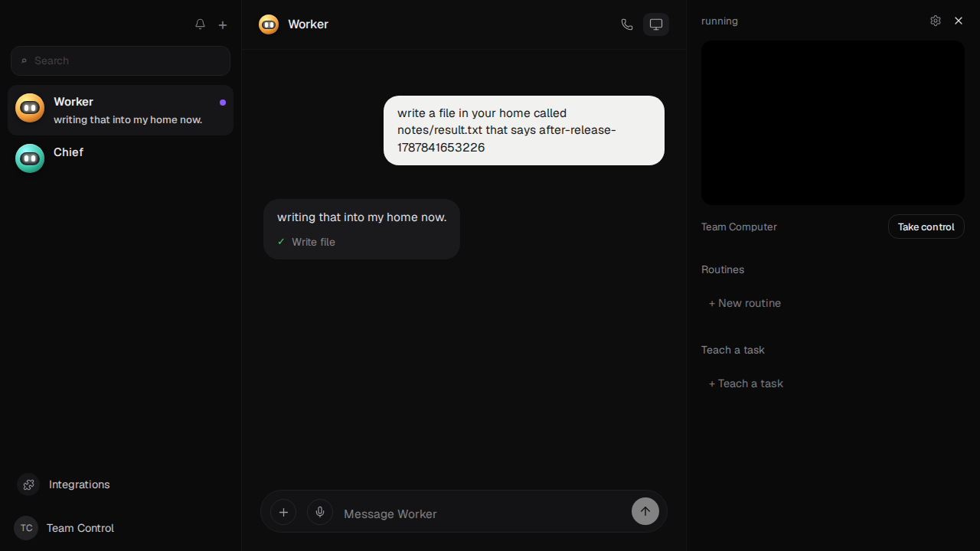Viewport: 980px width, 551px height.
Task: Click the Team Computer screen preview
Action: pyautogui.click(x=833, y=122)
